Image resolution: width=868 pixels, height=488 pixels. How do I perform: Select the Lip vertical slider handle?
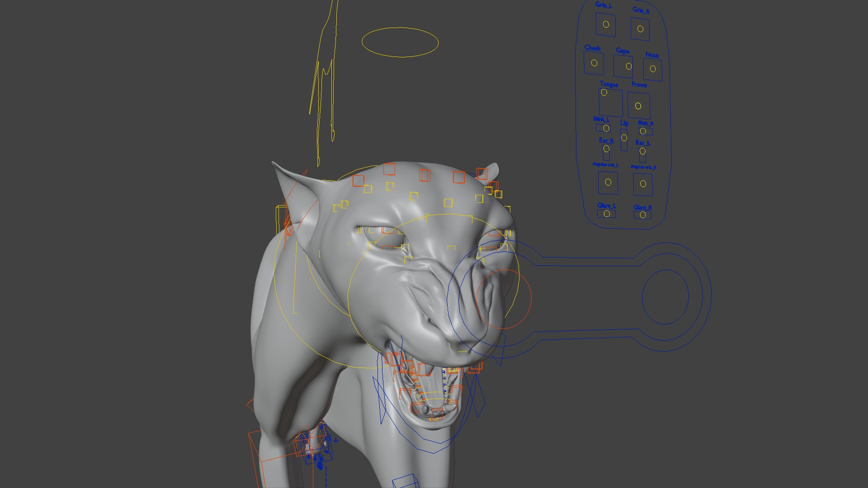[624, 138]
